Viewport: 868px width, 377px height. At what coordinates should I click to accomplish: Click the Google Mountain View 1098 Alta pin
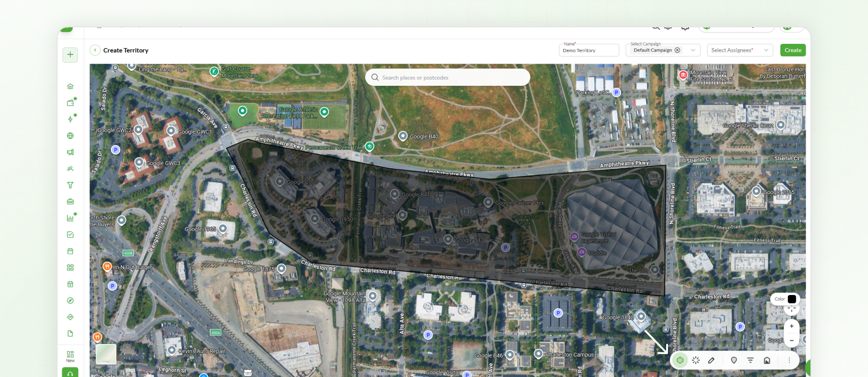[373, 296]
